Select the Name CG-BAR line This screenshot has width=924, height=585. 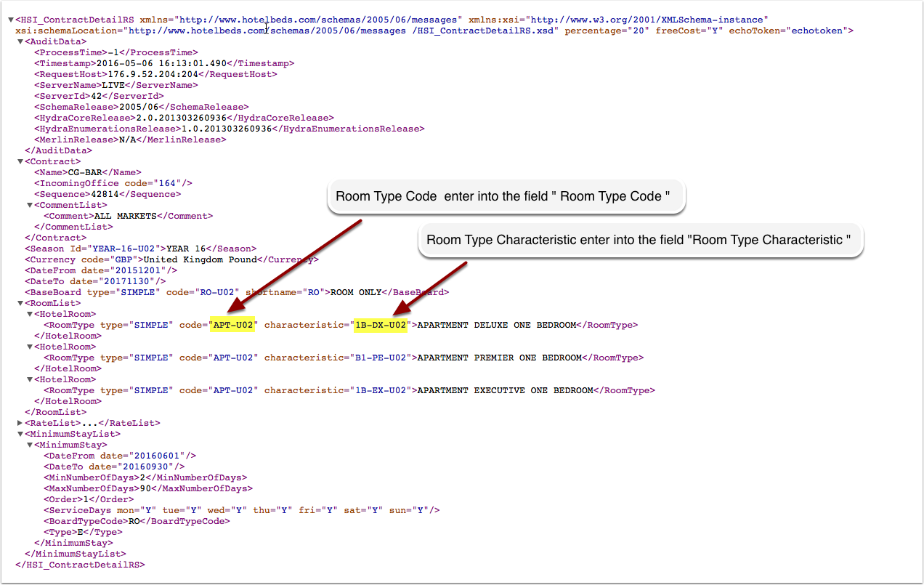point(87,172)
